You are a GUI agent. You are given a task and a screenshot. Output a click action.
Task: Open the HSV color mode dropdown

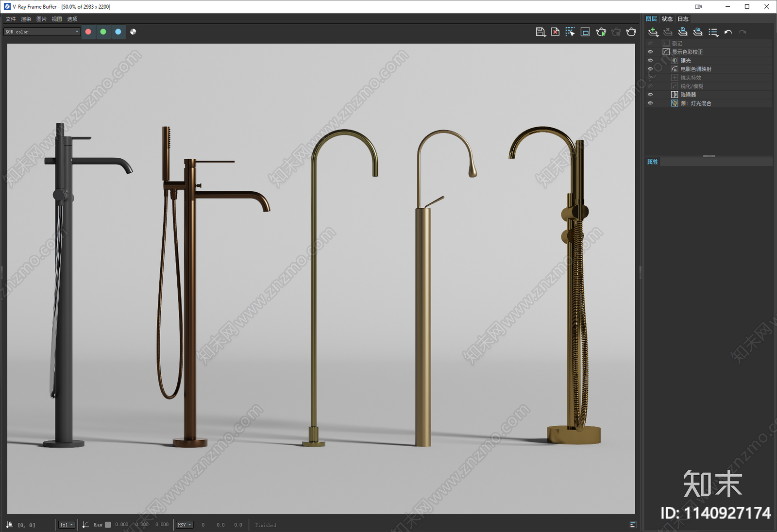click(x=185, y=525)
